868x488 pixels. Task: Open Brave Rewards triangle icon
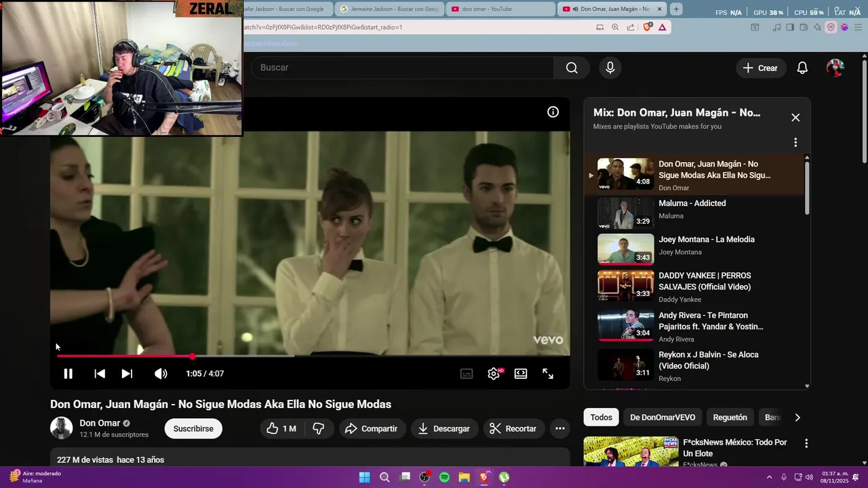click(662, 27)
